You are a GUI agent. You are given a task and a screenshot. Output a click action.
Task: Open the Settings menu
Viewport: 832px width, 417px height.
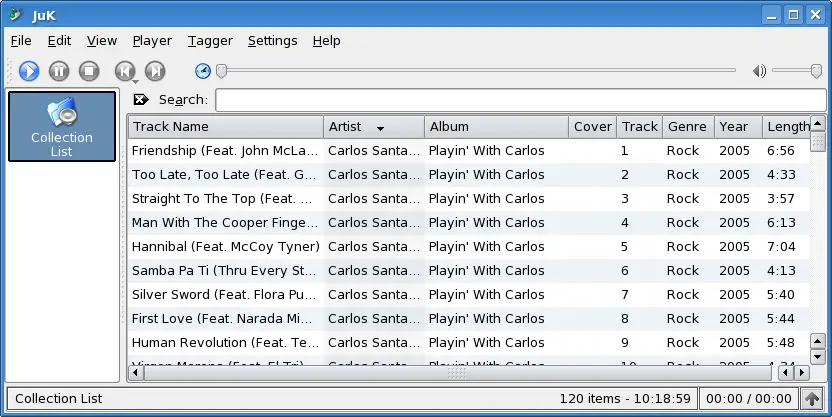pos(272,41)
